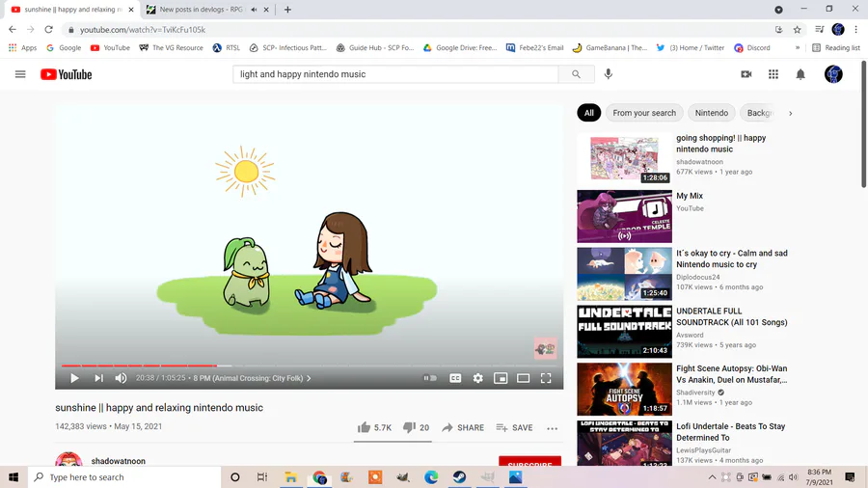This screenshot has height=488, width=868.
Task: Click the search magnifier button
Action: click(577, 74)
